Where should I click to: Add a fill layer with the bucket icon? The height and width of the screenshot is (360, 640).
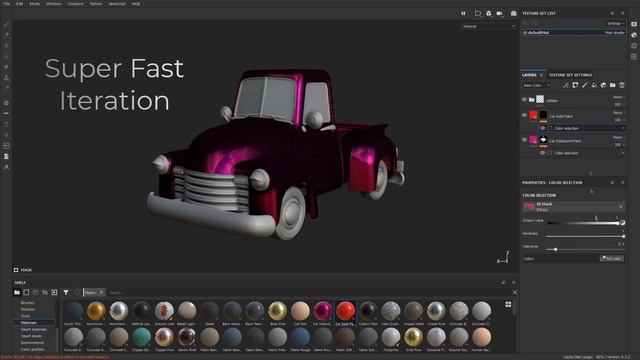(x=594, y=85)
